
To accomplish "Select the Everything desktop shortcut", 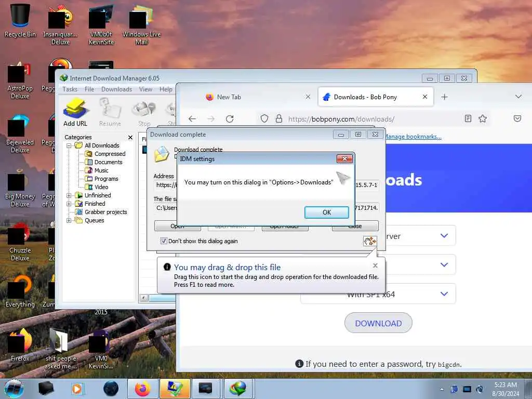I will (20, 290).
